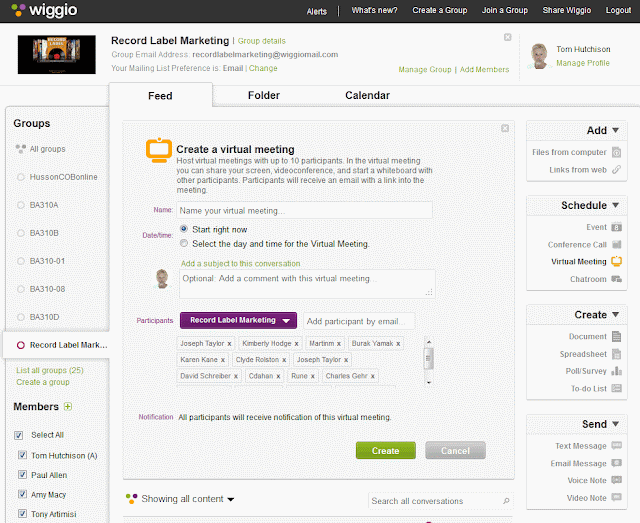The height and width of the screenshot is (523, 640).
Task: Click the green Create button
Action: click(x=386, y=451)
